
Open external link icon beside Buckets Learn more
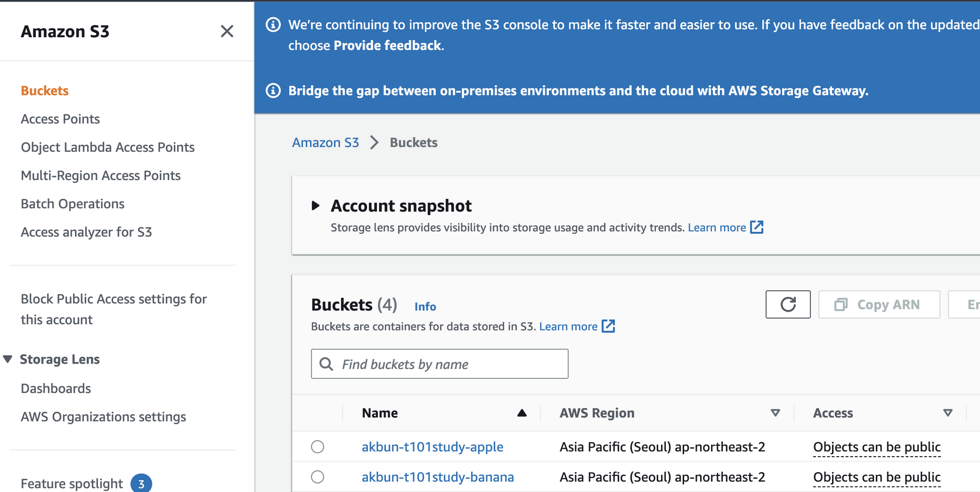pos(608,326)
